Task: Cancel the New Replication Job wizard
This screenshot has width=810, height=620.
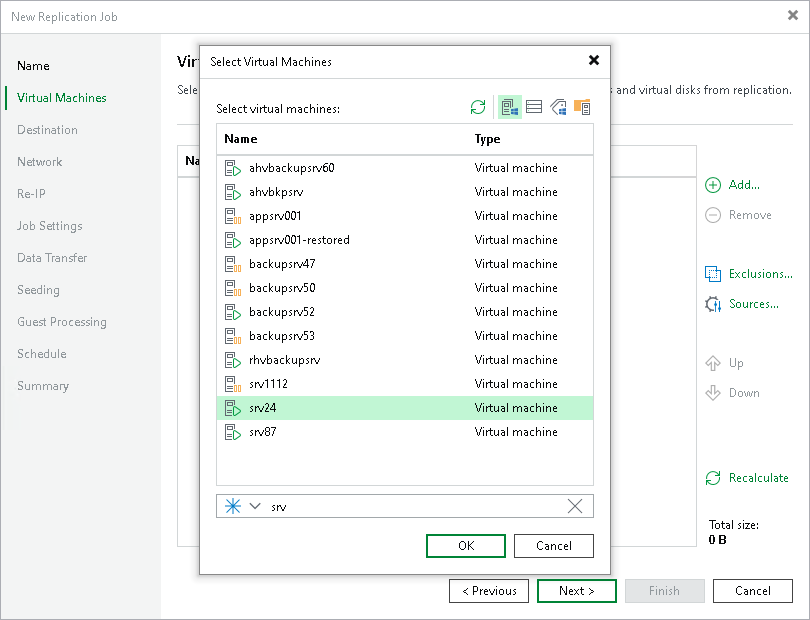Action: 753,591
